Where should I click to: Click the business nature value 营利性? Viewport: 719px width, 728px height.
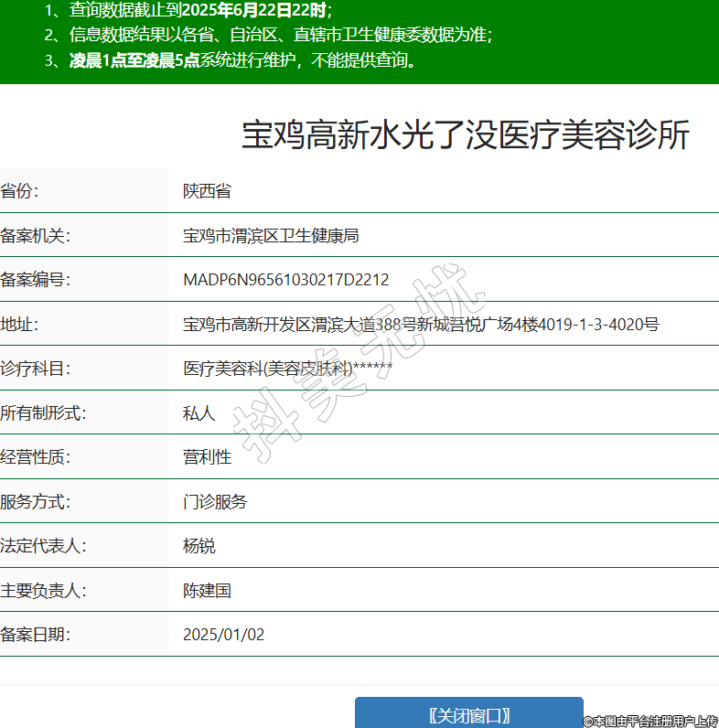click(x=207, y=457)
